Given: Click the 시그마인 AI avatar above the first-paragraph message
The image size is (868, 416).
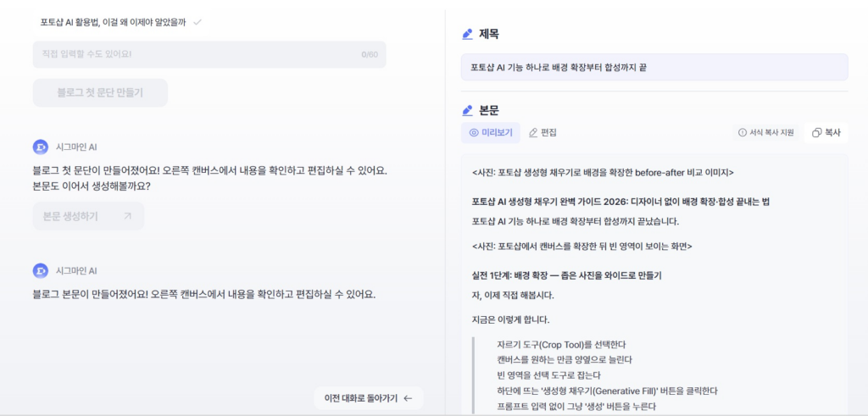Looking at the screenshot, I should (40, 147).
